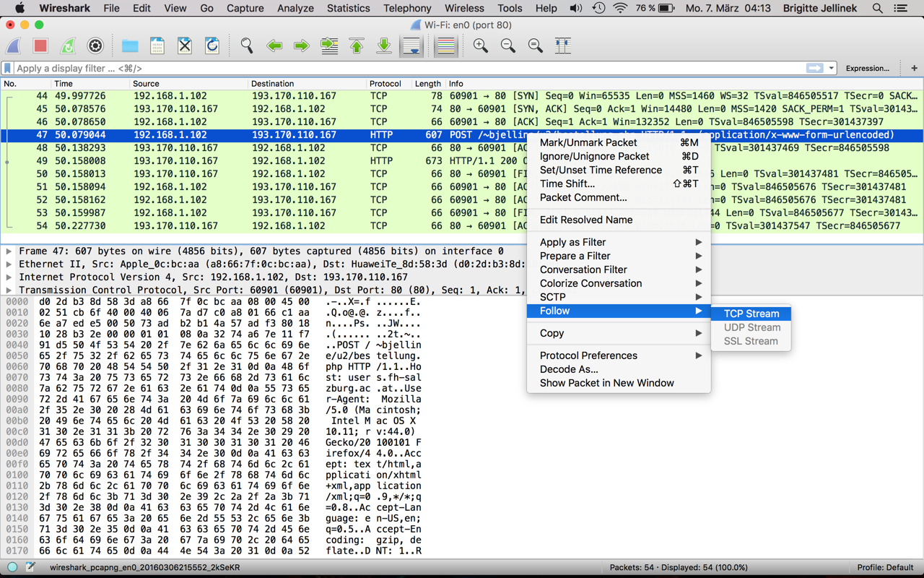
Task: Go to specified packet icon
Action: coord(329,46)
